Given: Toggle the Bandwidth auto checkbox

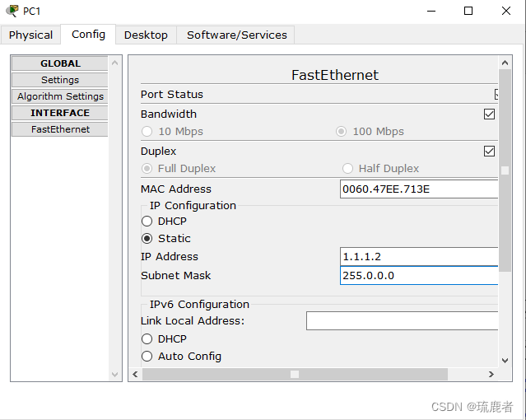Looking at the screenshot, I should (x=489, y=114).
